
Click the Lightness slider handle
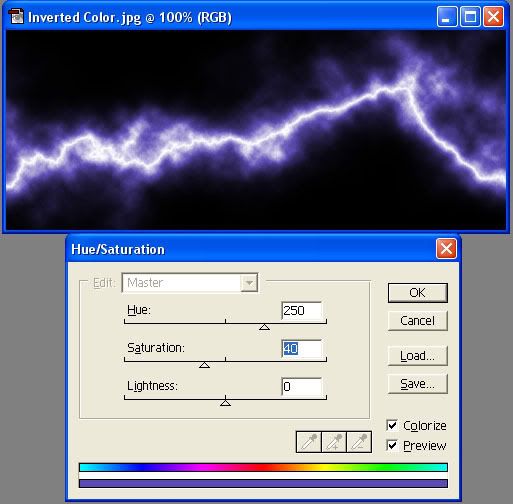pos(225,403)
